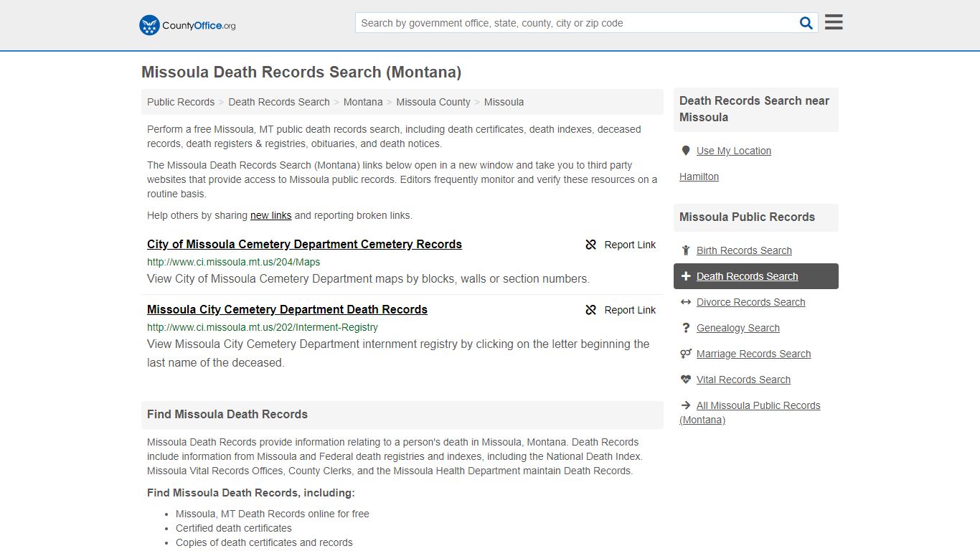This screenshot has width=980, height=551.
Task: View All Missoula Public Records (Montana)
Action: pyautogui.click(x=750, y=413)
